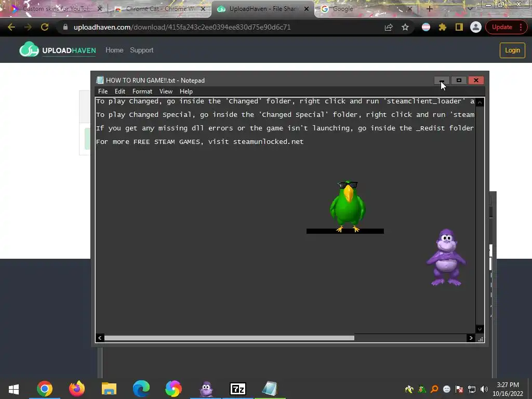
Task: Open Google Chrome from the taskbar
Action: click(x=45, y=389)
